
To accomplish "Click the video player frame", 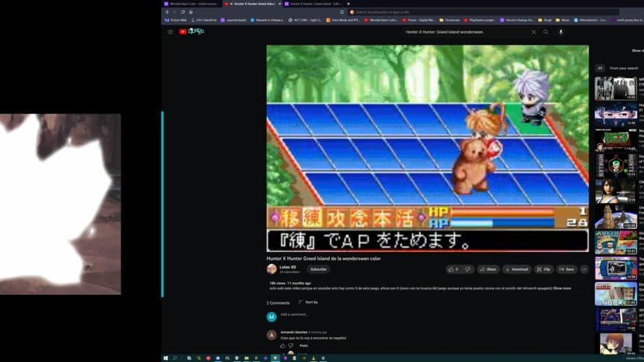I will point(428,148).
